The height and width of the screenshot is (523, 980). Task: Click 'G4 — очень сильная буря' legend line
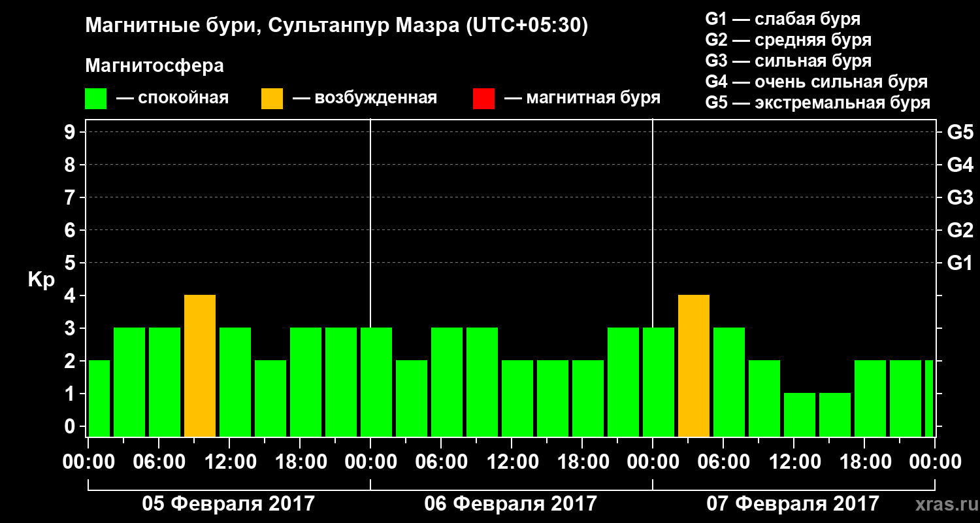817,82
